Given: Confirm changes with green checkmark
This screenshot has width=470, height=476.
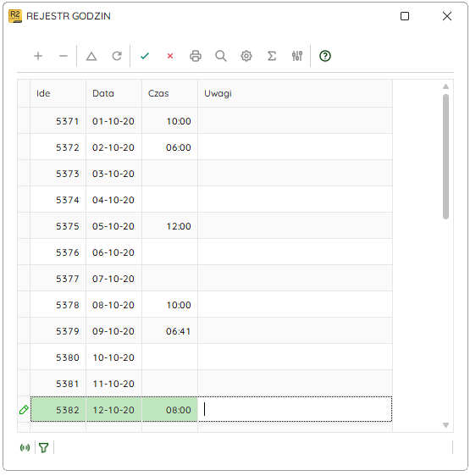Looking at the screenshot, I should pos(145,56).
